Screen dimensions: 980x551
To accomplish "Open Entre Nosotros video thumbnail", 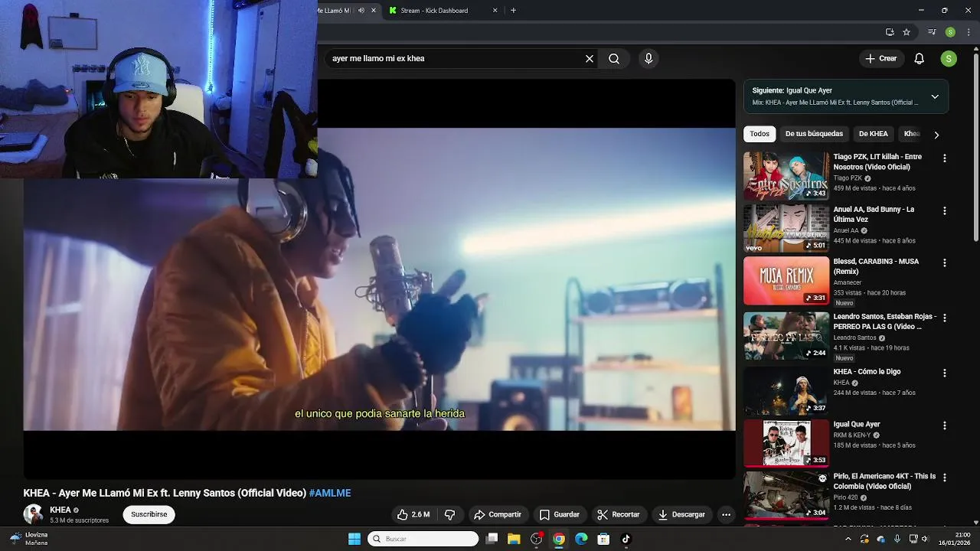I will tap(786, 175).
